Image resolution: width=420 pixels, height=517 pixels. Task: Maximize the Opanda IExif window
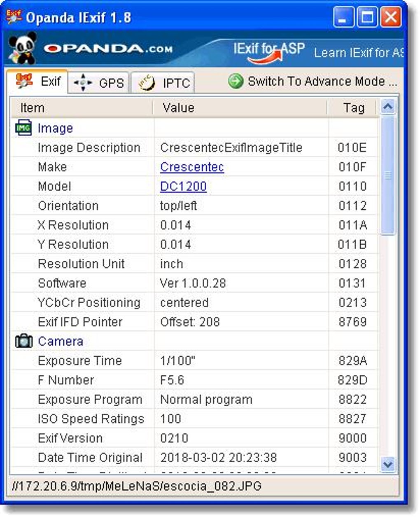tap(367, 18)
